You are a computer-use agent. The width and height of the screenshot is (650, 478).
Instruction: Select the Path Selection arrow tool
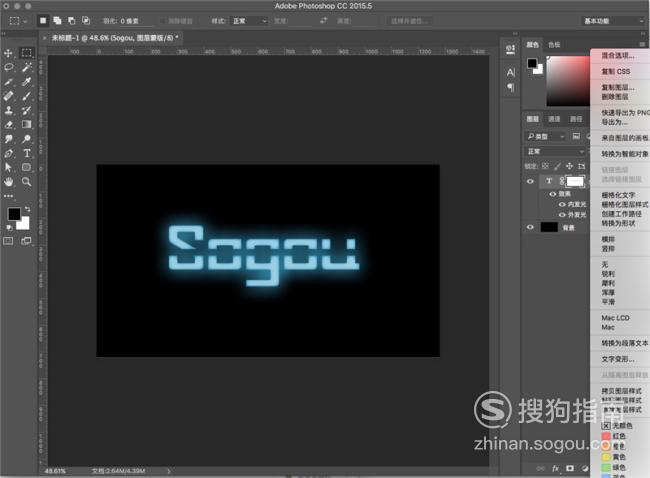point(8,167)
